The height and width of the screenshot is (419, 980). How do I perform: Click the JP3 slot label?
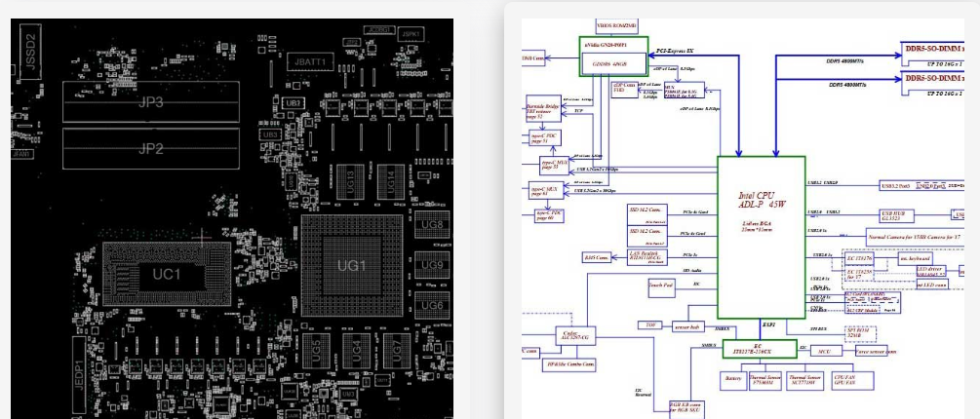point(150,101)
